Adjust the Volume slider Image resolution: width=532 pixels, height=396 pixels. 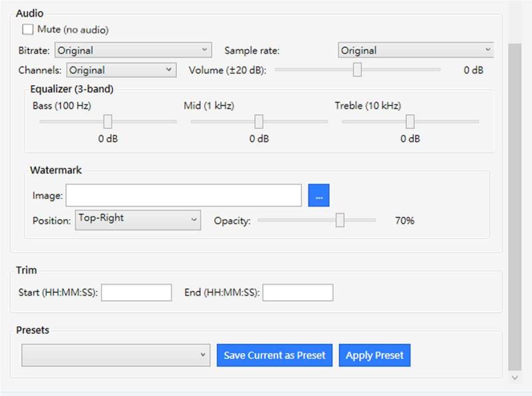[x=358, y=69]
